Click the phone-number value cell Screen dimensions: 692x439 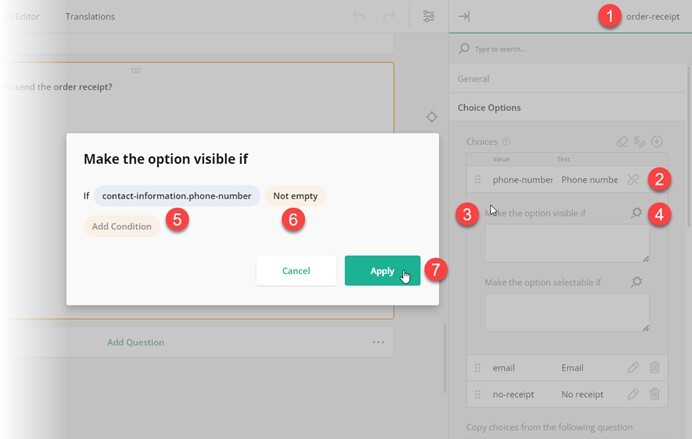pos(523,180)
